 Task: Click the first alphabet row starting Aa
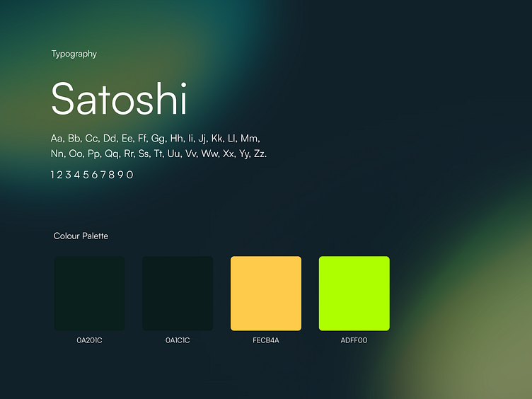tap(156, 139)
